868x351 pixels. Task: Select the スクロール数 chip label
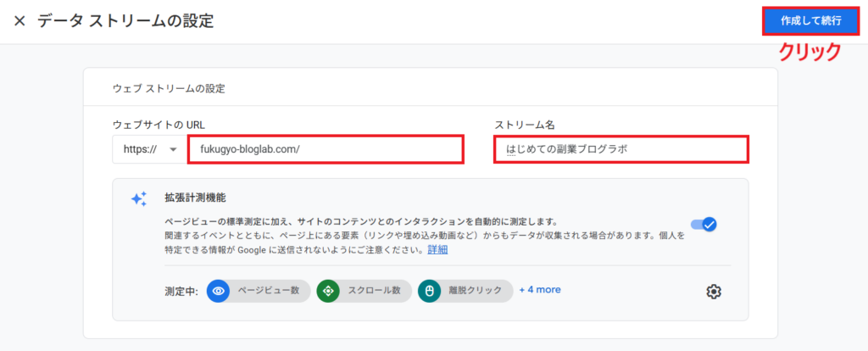pyautogui.click(x=376, y=291)
